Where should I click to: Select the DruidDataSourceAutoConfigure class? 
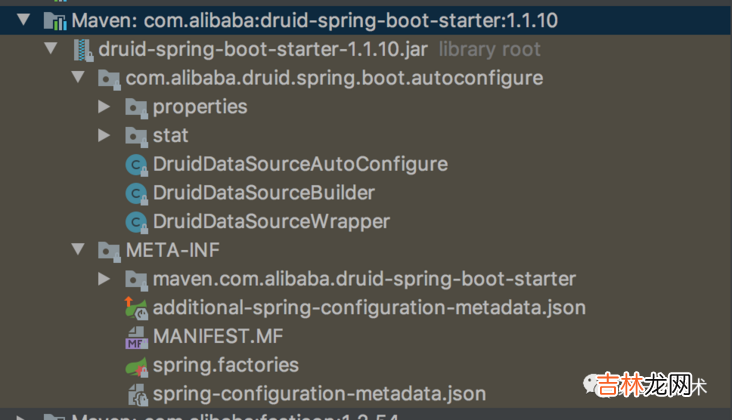pyautogui.click(x=299, y=164)
